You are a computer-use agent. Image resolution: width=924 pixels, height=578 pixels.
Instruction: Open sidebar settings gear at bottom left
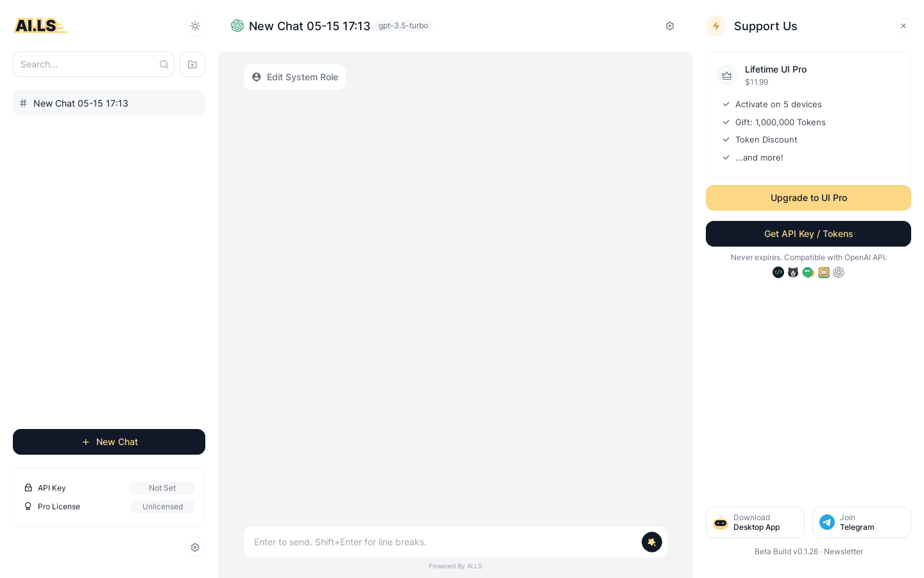195,547
